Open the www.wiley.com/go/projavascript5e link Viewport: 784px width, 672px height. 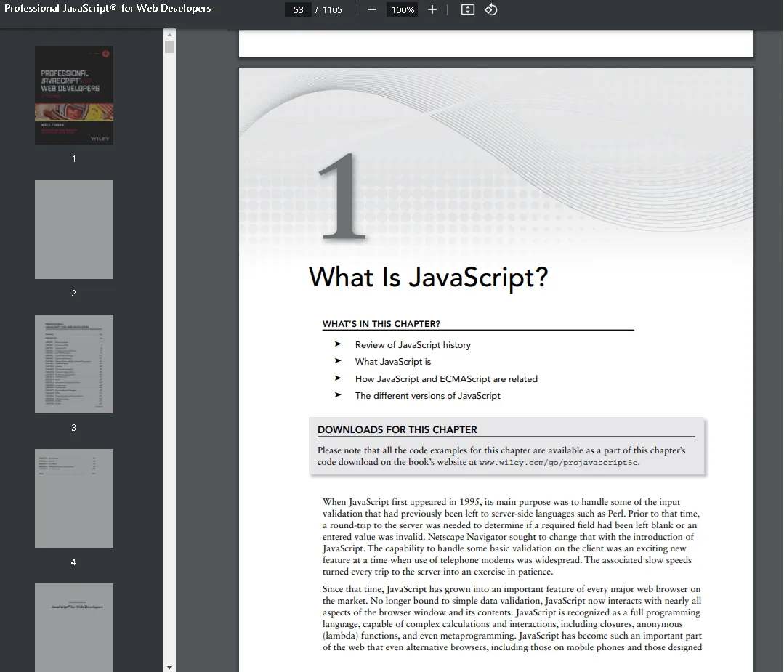[559, 462]
